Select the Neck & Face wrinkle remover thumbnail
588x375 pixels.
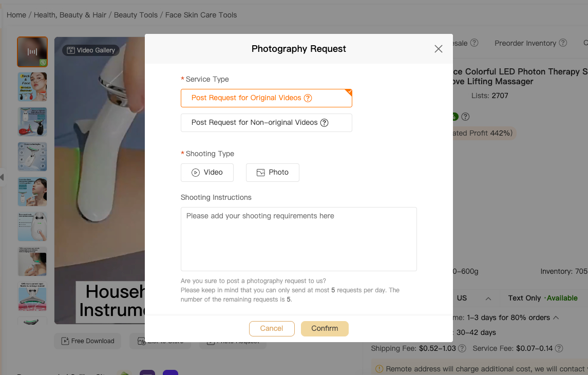coord(32,87)
